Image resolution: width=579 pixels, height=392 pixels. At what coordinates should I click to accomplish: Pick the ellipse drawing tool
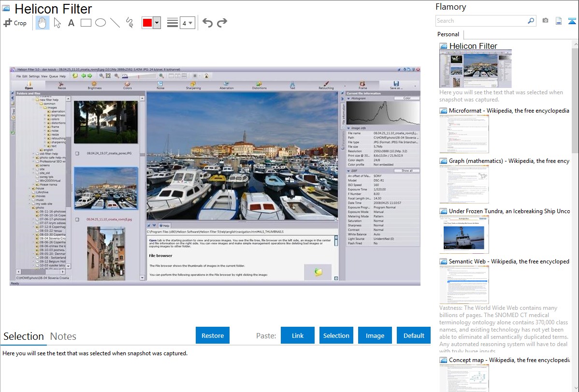tap(101, 23)
